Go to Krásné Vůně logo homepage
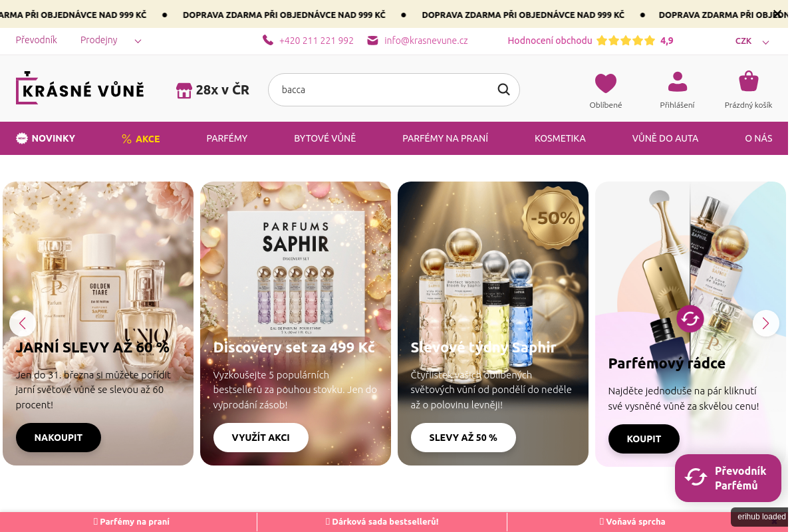This screenshot has width=798, height=532. point(80,88)
